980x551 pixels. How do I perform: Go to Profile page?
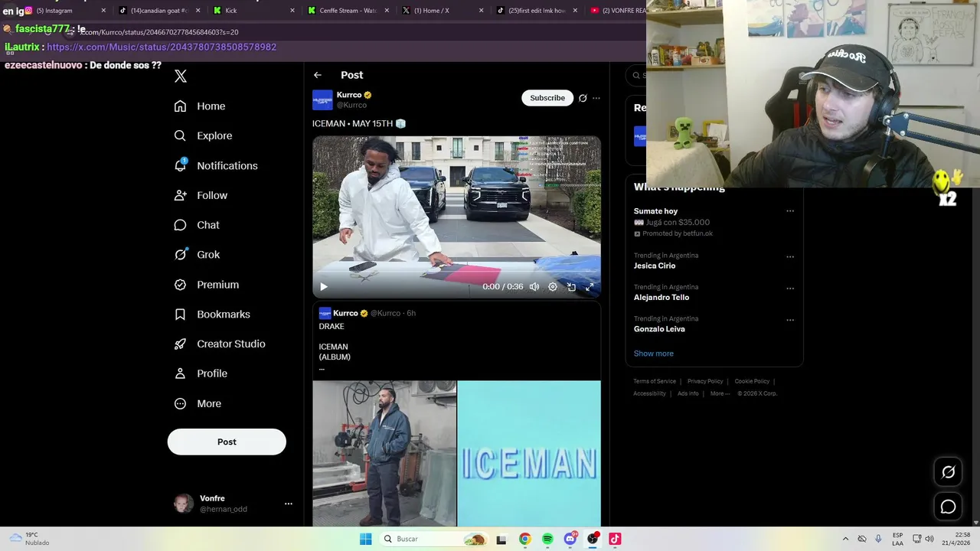coord(201,373)
